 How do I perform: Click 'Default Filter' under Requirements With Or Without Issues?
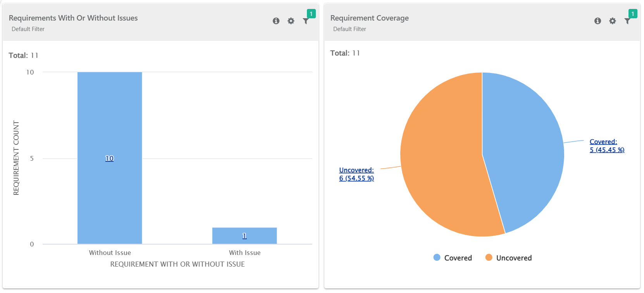tap(28, 29)
